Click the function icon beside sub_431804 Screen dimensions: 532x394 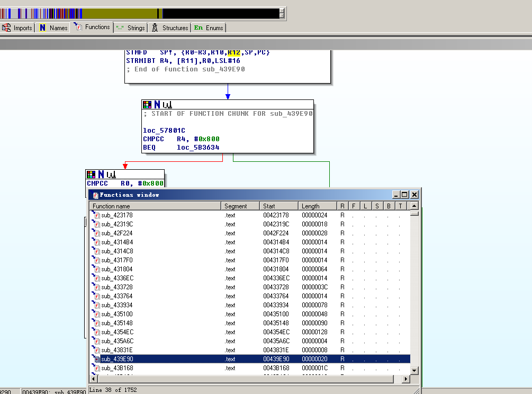pos(96,269)
